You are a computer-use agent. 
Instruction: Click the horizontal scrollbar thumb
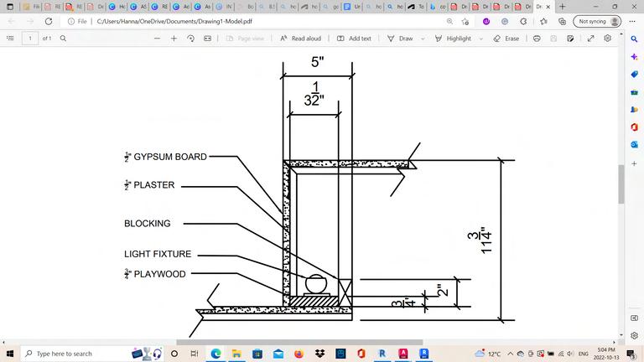[299, 342]
